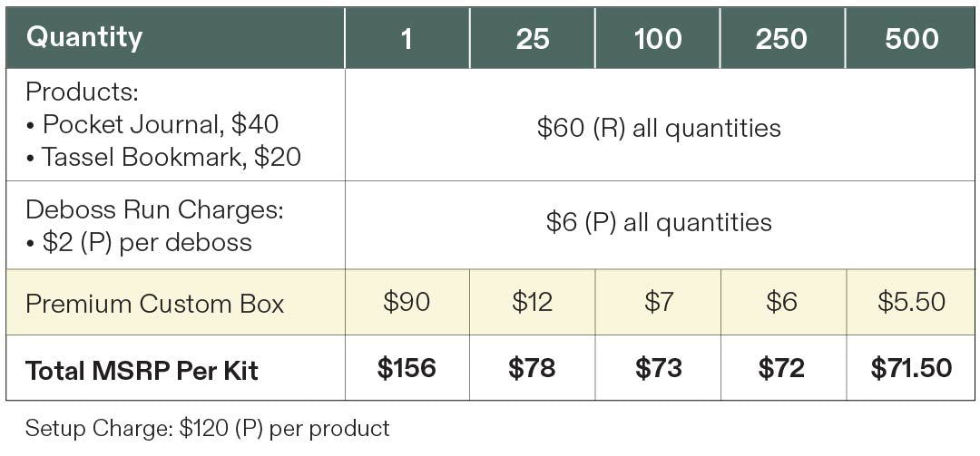Select the $71.50 total MSRP value

pos(911,368)
